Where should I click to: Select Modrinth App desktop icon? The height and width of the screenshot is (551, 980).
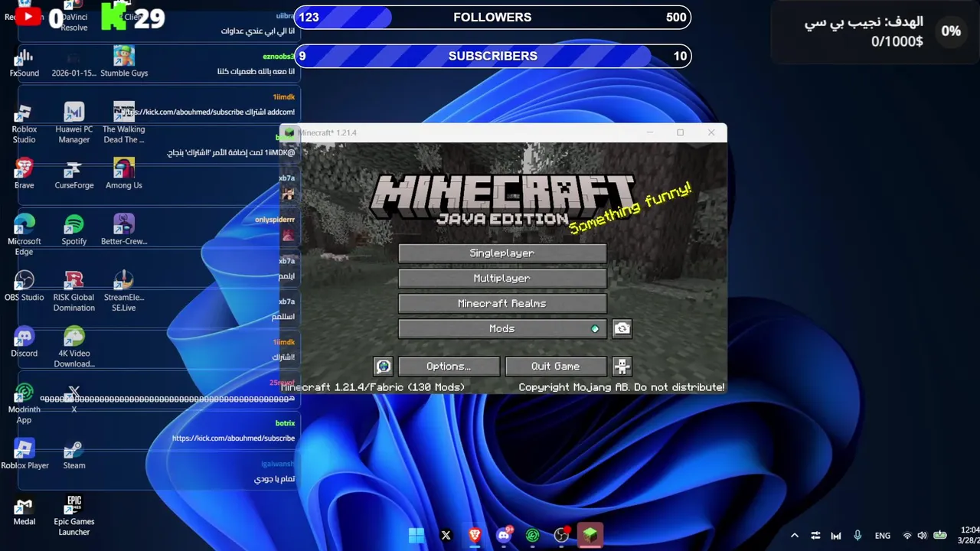click(24, 403)
